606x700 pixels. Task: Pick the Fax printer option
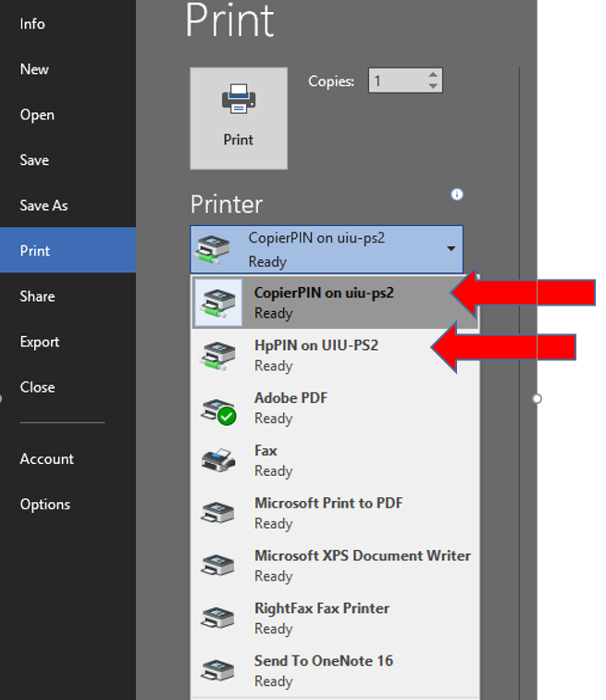pos(266,460)
